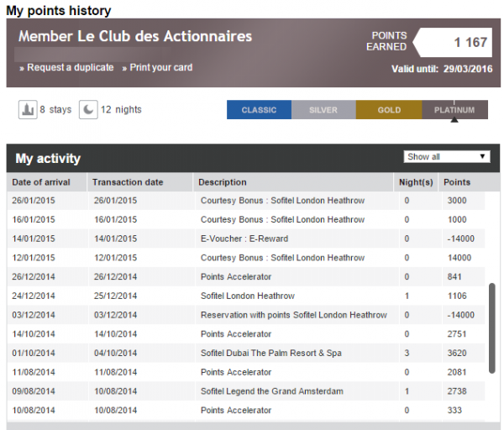Click the Description column header
Viewport: 504px width, 430px height.
(223, 182)
